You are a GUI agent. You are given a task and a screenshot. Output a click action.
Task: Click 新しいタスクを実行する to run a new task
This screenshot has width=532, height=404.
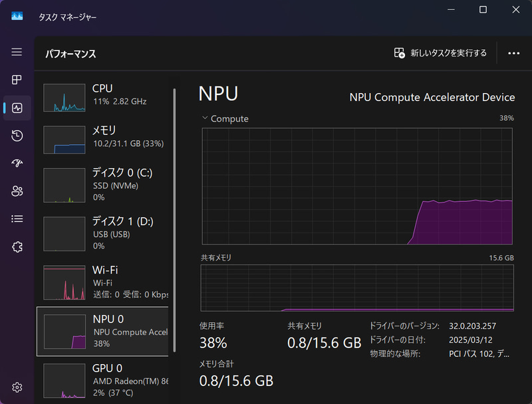440,52
